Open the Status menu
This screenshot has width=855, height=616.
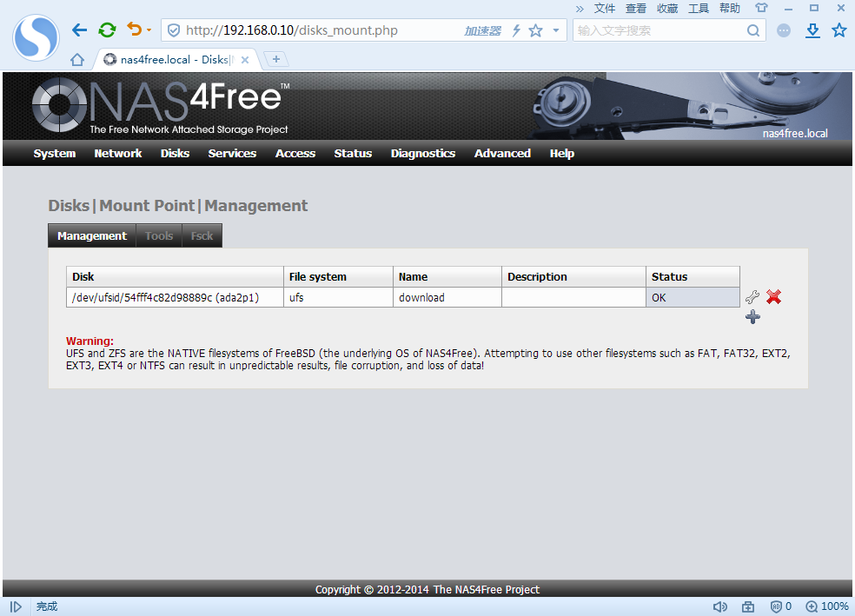tap(353, 153)
